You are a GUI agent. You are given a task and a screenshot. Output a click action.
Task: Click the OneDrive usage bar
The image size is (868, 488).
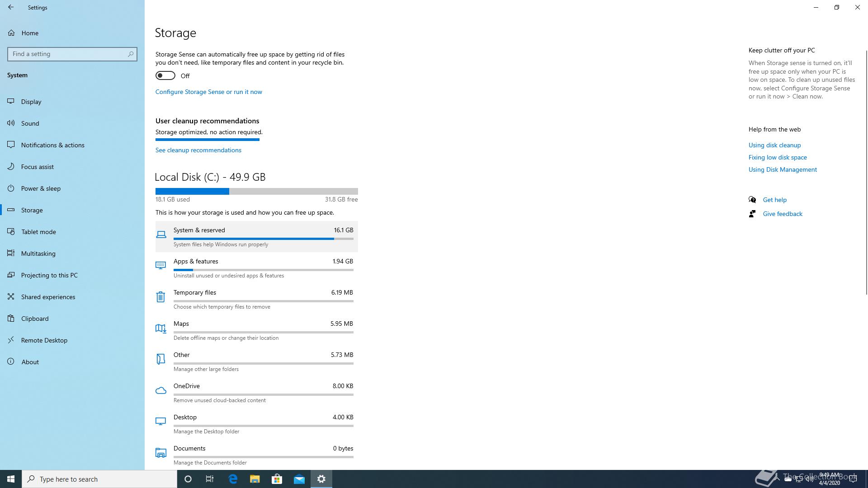point(264,394)
